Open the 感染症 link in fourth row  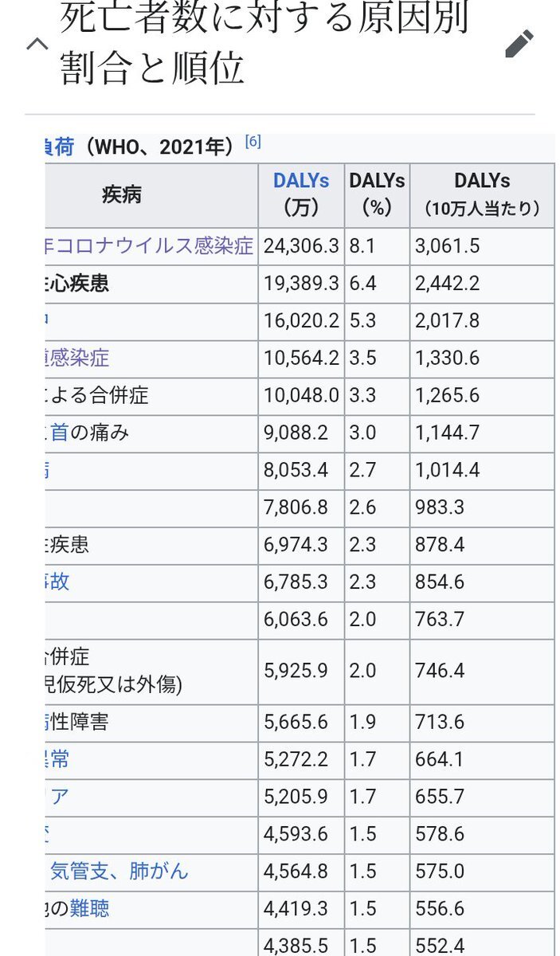(78, 358)
